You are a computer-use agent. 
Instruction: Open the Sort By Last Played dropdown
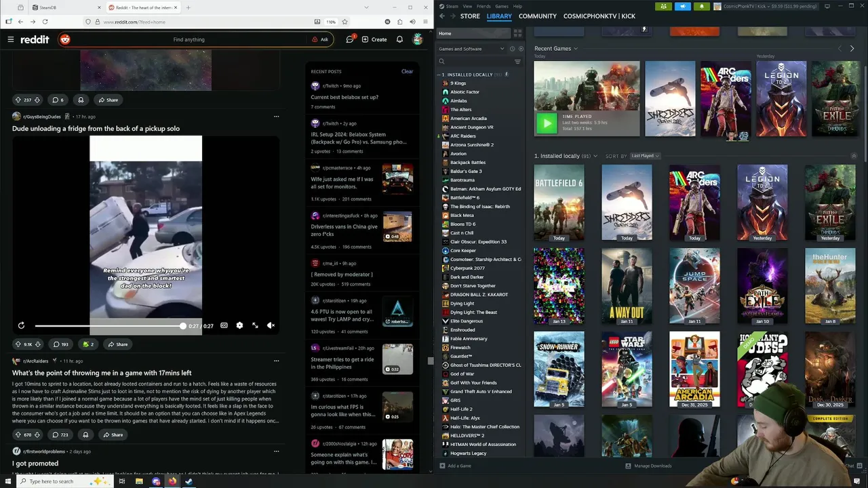tap(645, 156)
